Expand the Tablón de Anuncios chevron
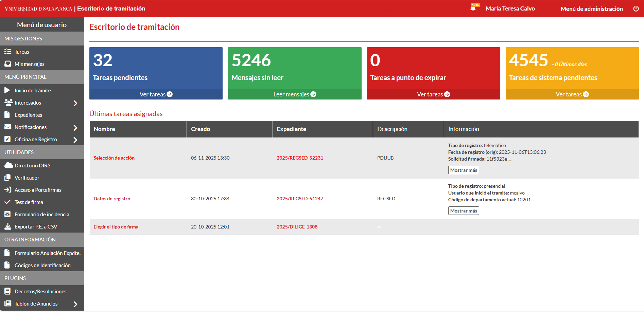This screenshot has width=644, height=312. coord(75,304)
